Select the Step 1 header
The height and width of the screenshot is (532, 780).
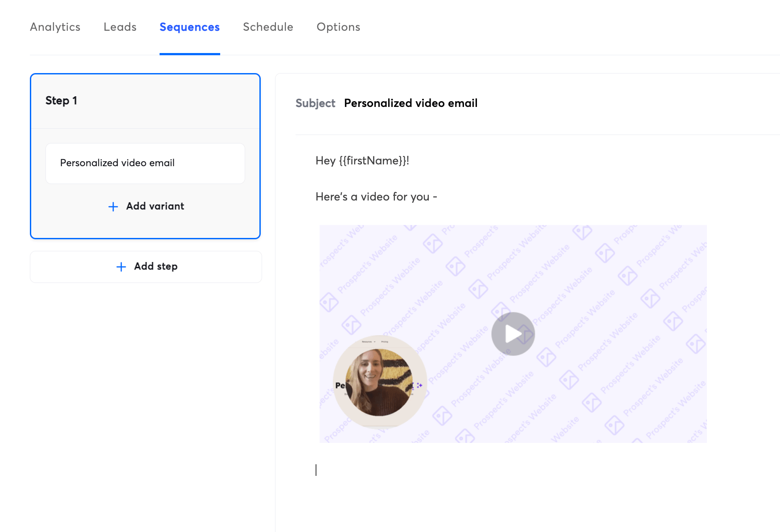(x=145, y=101)
